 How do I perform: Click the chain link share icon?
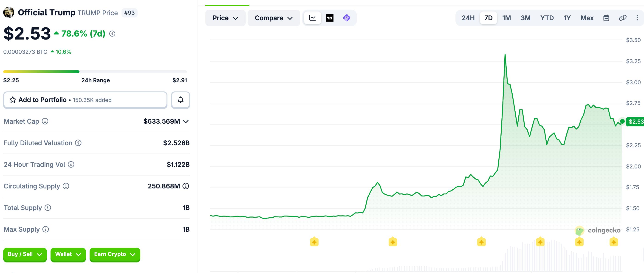coord(622,18)
